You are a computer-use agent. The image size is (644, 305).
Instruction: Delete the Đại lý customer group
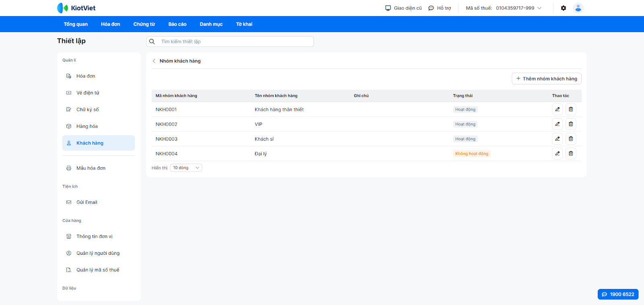coord(571,154)
